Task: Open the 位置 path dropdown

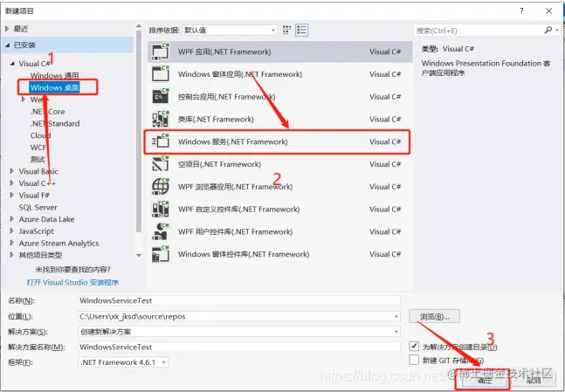Action: tap(396, 316)
